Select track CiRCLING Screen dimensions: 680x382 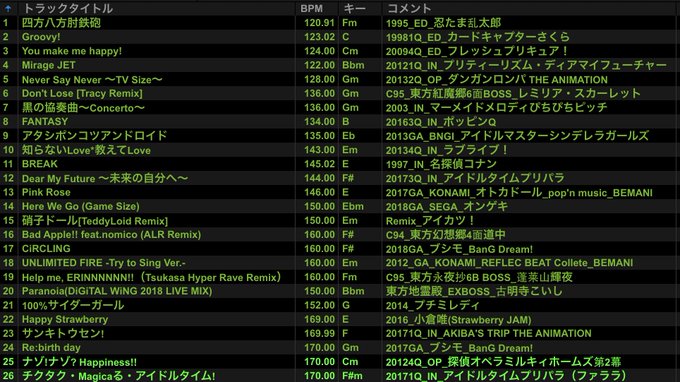[46, 248]
